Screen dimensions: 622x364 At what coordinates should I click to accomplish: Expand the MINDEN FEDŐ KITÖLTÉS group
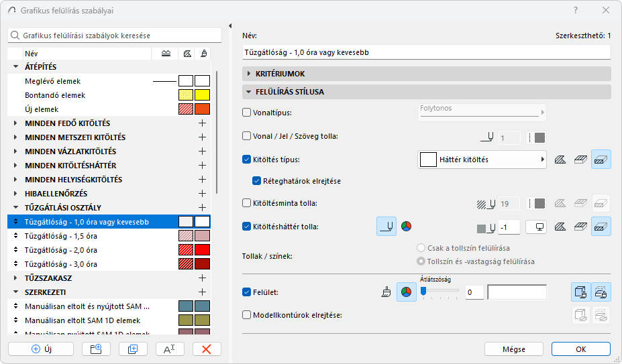(x=15, y=123)
